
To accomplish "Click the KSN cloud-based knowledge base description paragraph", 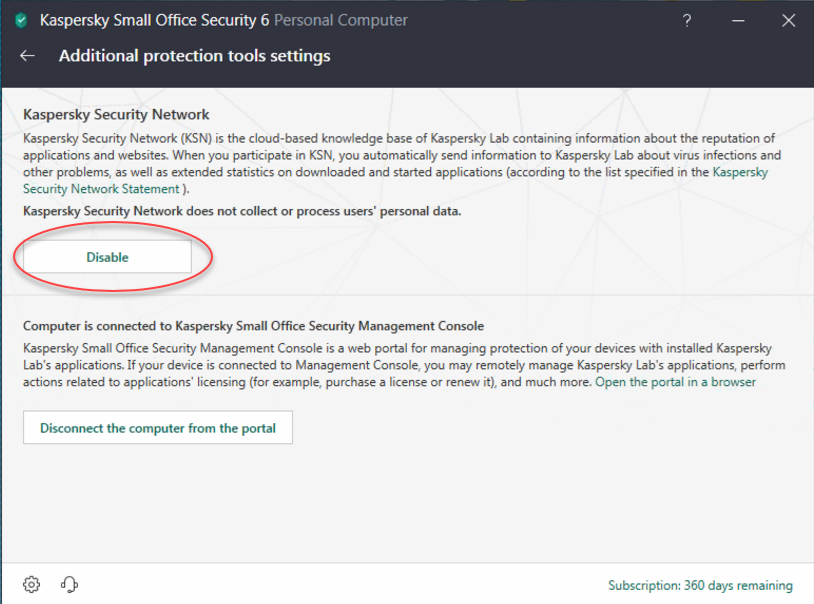I will [x=402, y=164].
